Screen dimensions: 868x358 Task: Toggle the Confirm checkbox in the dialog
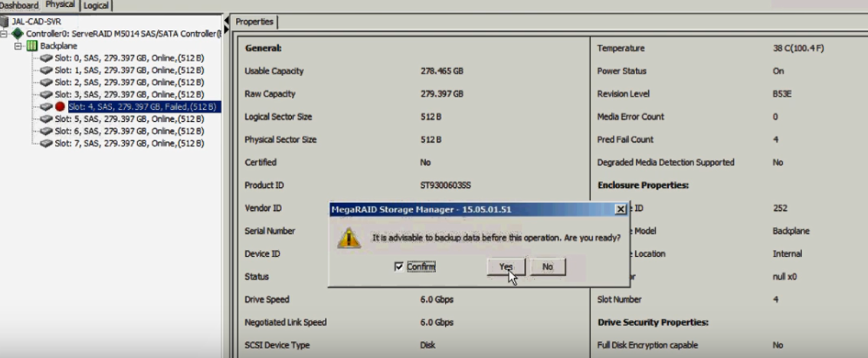pos(398,267)
